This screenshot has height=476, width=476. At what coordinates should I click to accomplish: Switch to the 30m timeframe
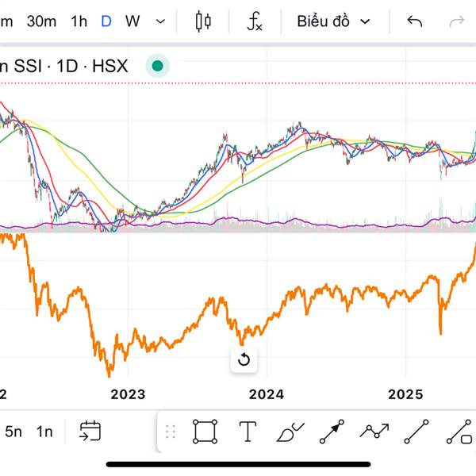41,21
